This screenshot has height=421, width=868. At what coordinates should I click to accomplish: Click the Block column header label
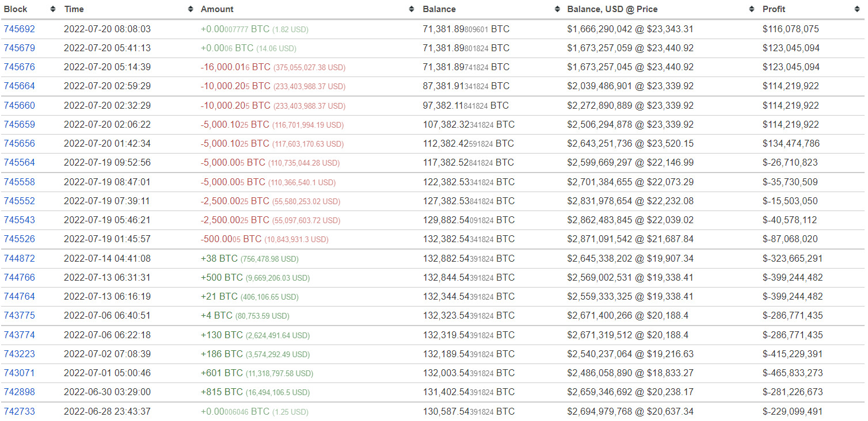click(16, 9)
